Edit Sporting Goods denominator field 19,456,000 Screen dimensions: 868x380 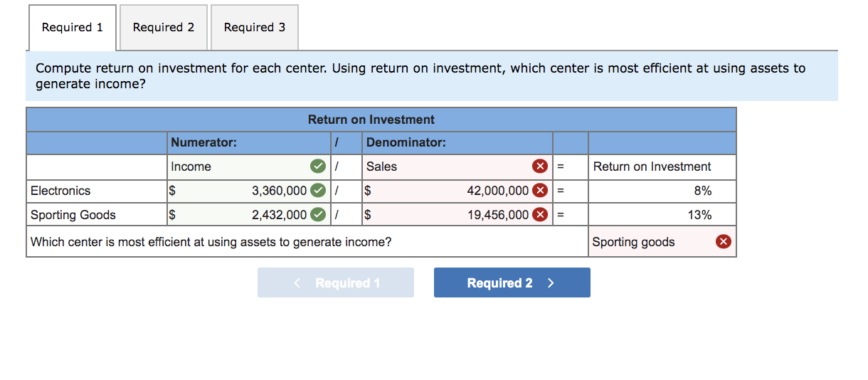[455, 215]
